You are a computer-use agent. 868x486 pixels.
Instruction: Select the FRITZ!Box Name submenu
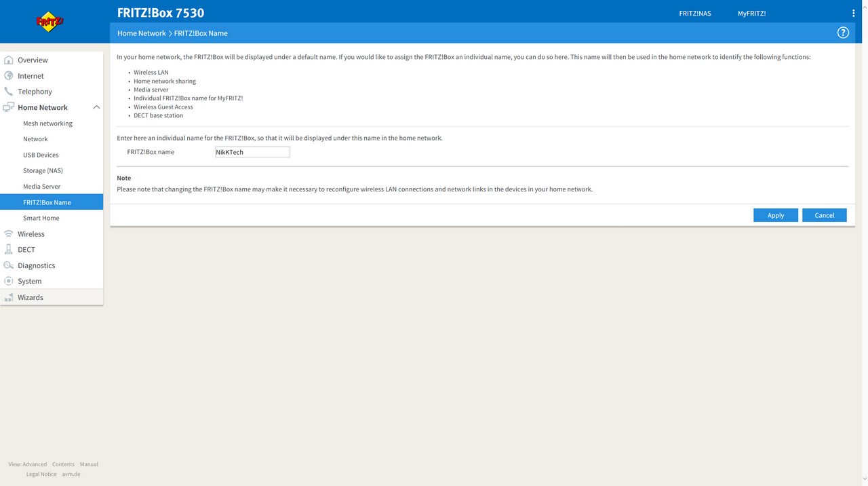point(52,202)
